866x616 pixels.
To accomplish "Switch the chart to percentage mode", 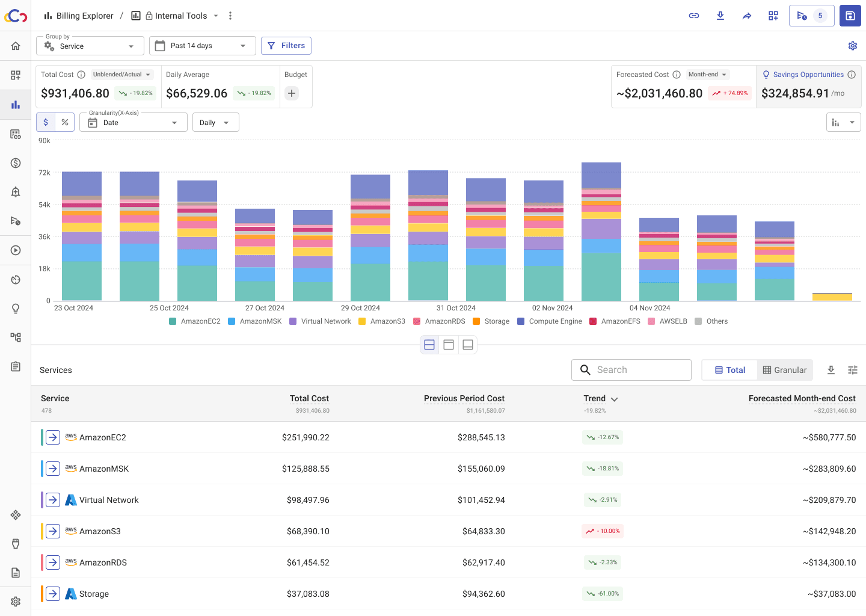I will coord(65,122).
